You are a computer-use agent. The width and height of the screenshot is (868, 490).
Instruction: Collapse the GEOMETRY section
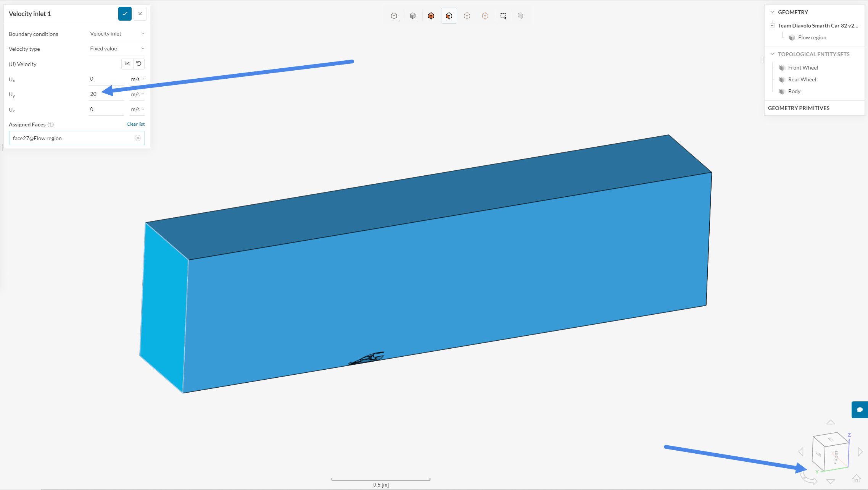772,12
